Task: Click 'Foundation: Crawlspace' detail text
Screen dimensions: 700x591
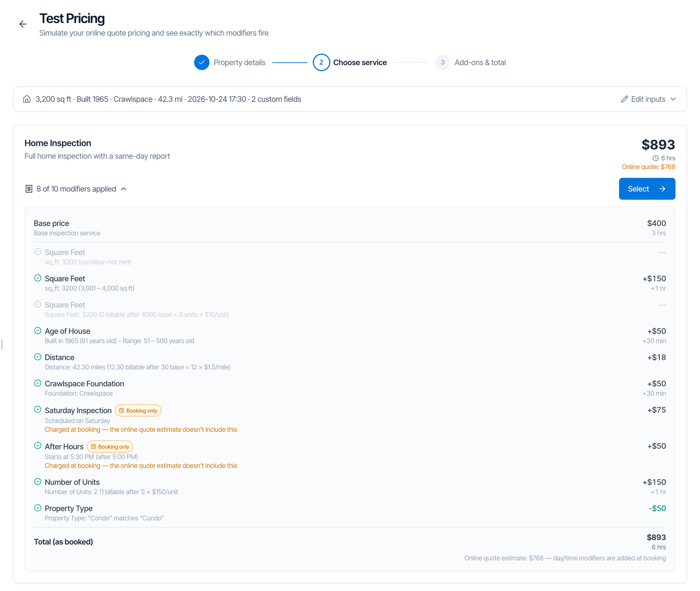Action: tap(79, 393)
